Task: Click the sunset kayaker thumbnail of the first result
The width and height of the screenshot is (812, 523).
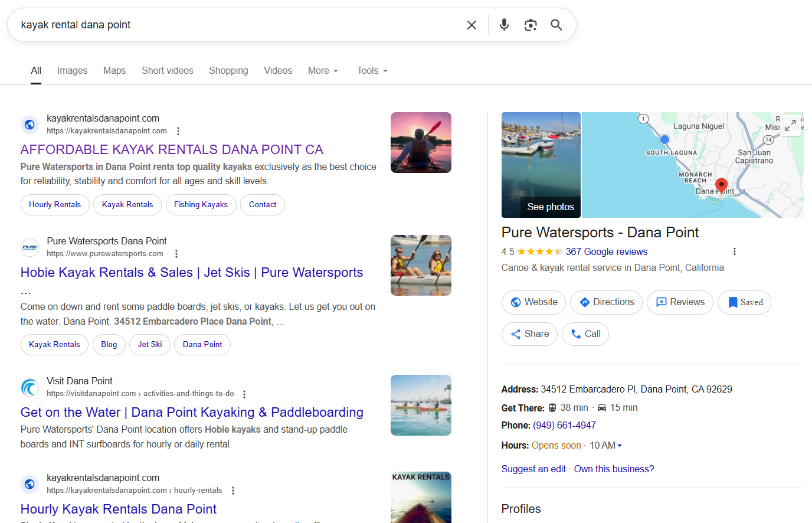Action: (421, 142)
